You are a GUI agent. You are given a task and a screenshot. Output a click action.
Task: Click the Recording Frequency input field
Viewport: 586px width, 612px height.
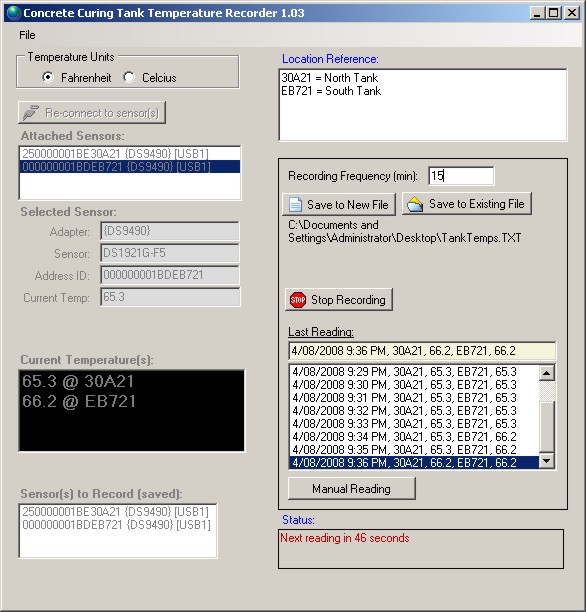(x=461, y=176)
